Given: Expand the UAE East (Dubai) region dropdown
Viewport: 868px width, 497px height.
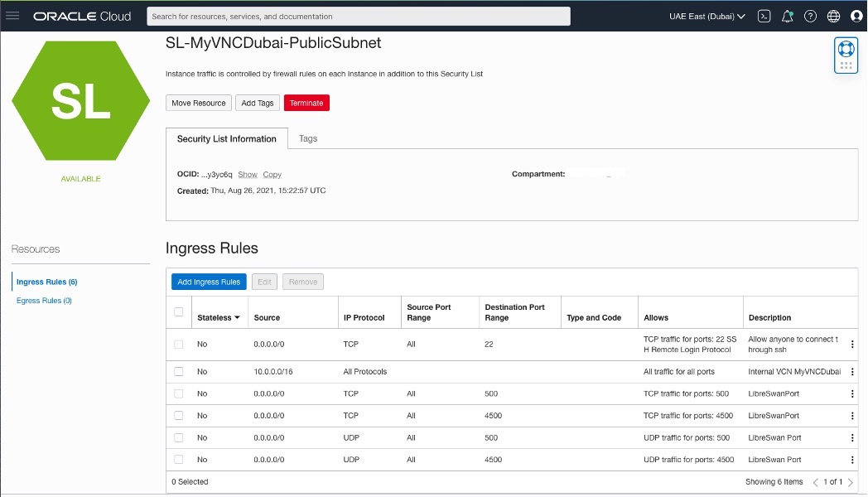Looking at the screenshot, I should (x=706, y=16).
